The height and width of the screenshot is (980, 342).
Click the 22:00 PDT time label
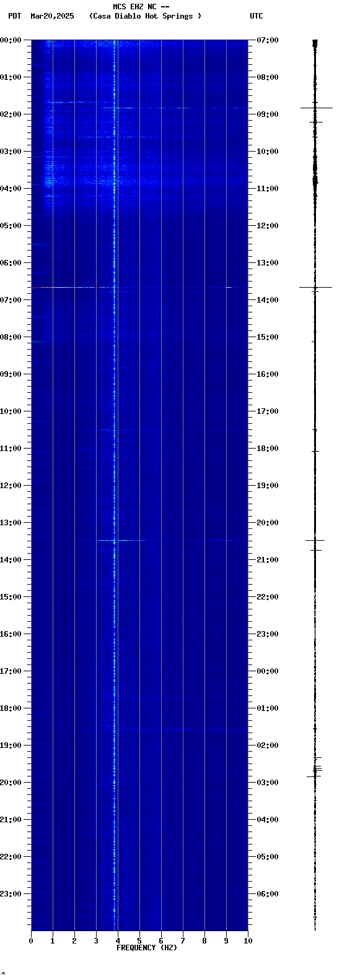pyautogui.click(x=11, y=856)
